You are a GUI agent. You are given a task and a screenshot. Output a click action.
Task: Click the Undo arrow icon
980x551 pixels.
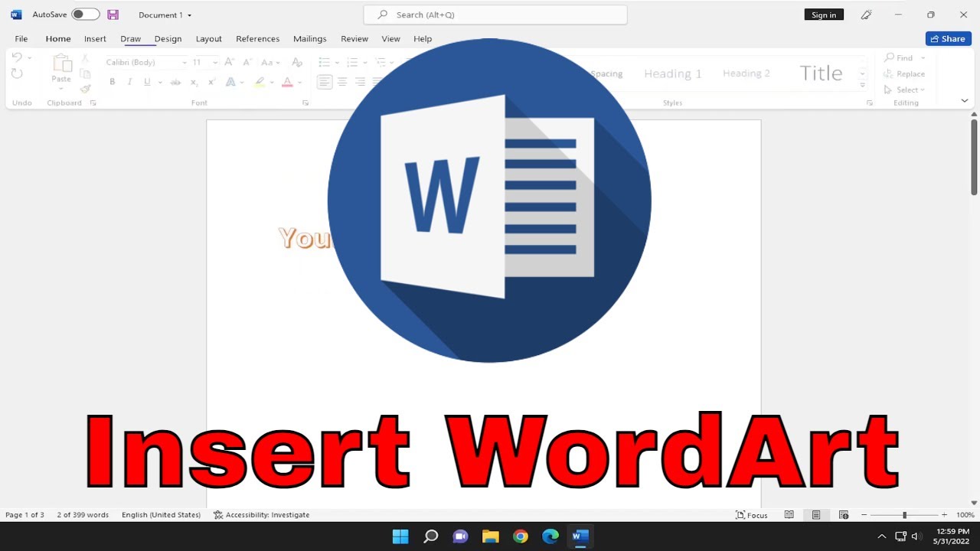coord(17,58)
